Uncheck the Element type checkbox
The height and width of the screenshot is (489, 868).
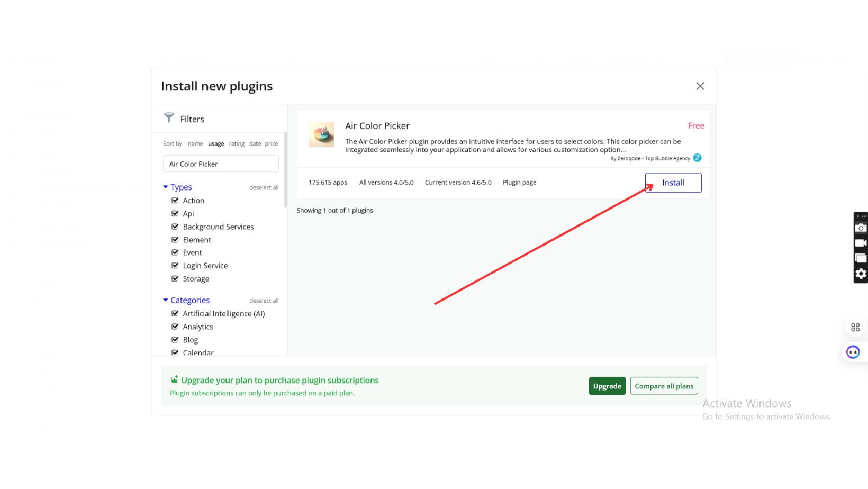pyautogui.click(x=175, y=240)
